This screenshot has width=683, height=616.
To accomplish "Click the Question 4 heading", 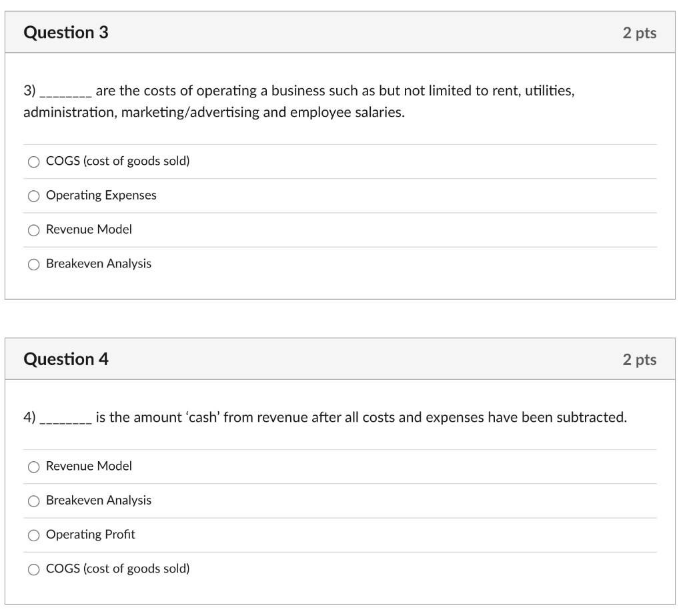I will pos(65,359).
